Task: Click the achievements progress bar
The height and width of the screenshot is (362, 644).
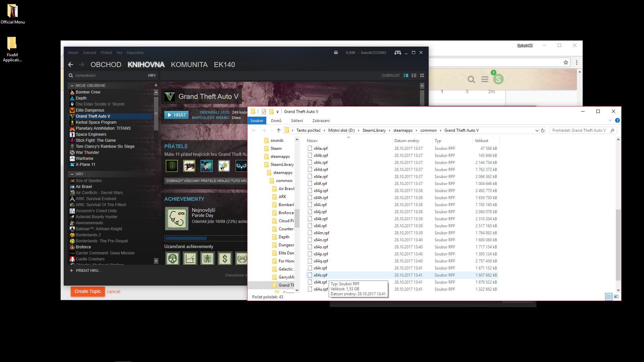Action: click(206, 238)
